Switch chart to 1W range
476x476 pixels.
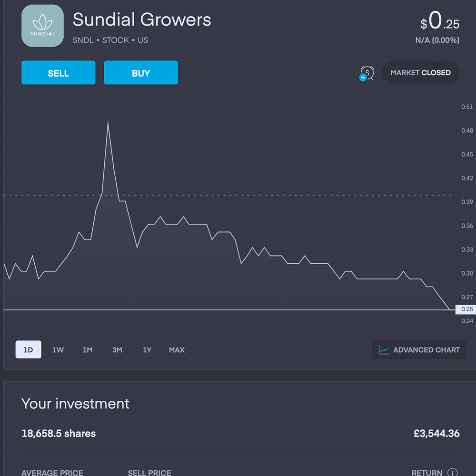[x=58, y=350]
